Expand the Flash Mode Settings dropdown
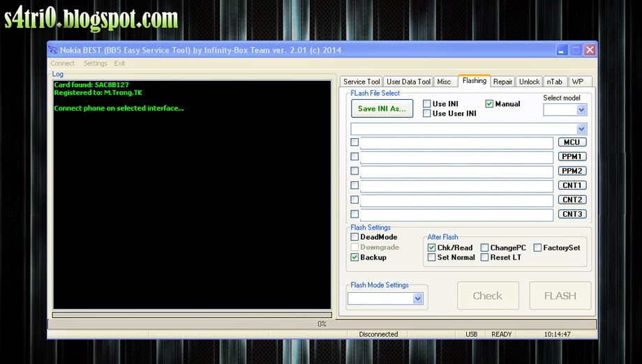The width and height of the screenshot is (642, 364). pyautogui.click(x=417, y=298)
